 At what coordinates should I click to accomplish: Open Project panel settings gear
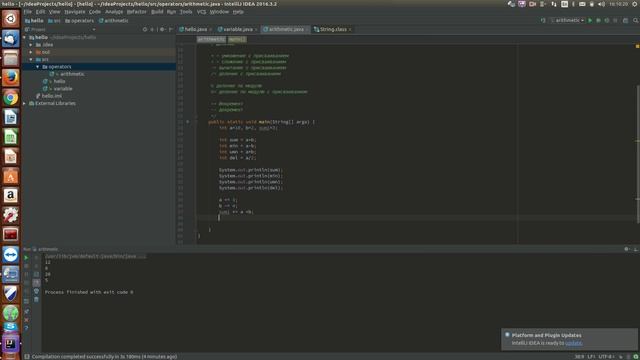(x=162, y=29)
